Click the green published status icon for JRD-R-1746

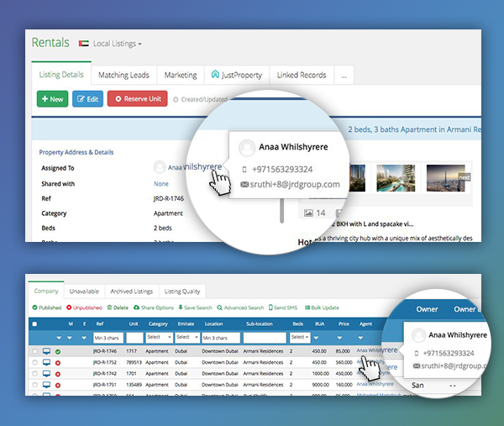coord(58,352)
